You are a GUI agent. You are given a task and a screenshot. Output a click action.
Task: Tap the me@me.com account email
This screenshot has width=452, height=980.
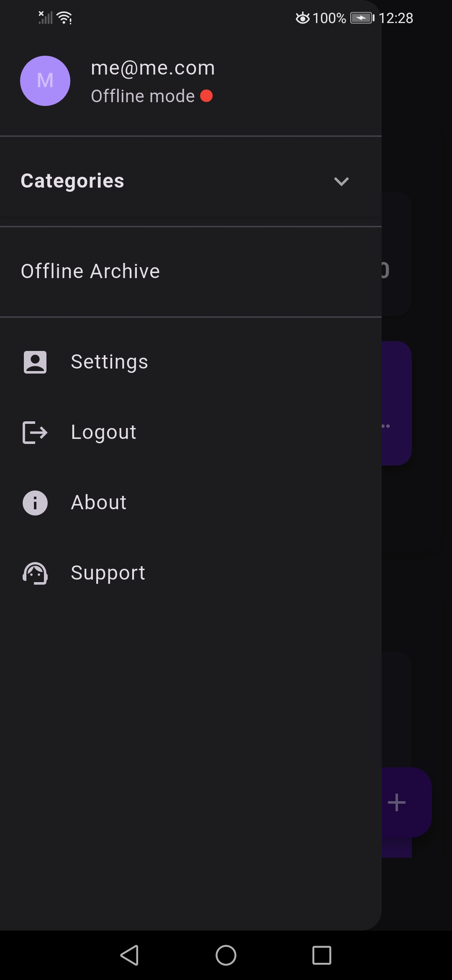(x=153, y=68)
